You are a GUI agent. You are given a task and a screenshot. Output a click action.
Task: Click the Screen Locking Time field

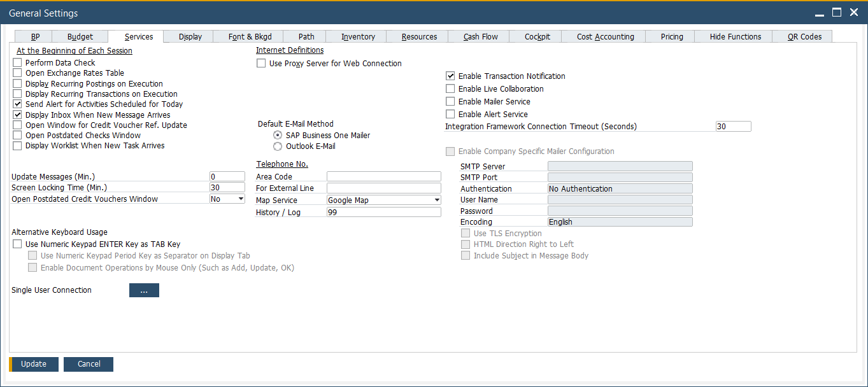tap(227, 188)
